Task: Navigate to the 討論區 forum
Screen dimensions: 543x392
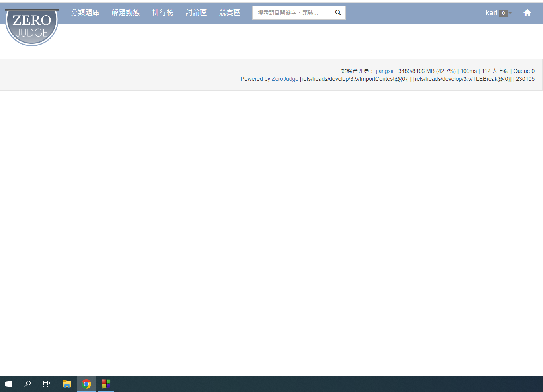Action: tap(196, 13)
